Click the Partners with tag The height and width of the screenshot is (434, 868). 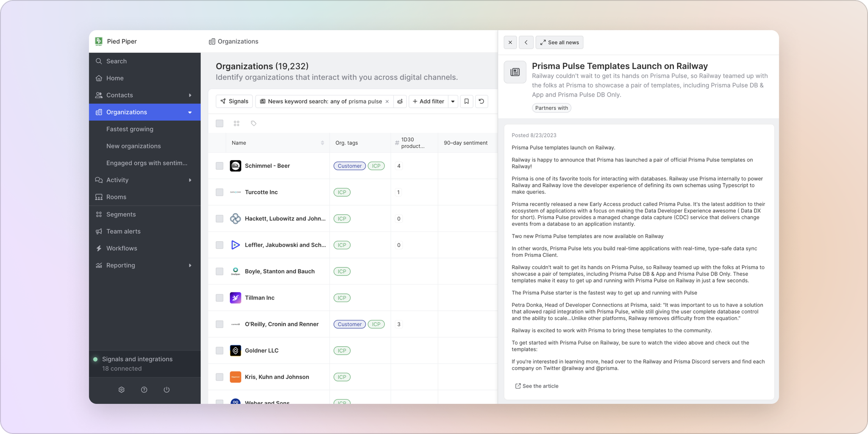(x=551, y=108)
